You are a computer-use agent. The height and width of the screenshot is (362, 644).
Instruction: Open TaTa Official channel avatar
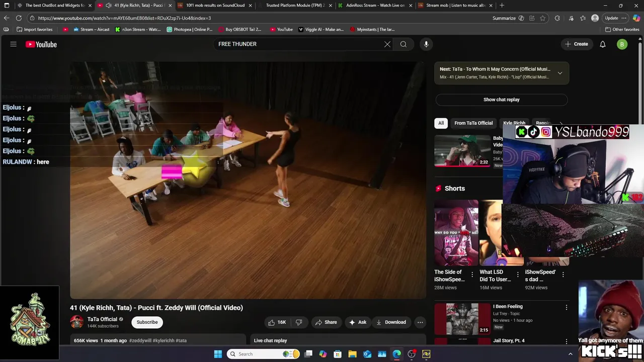[x=76, y=322]
